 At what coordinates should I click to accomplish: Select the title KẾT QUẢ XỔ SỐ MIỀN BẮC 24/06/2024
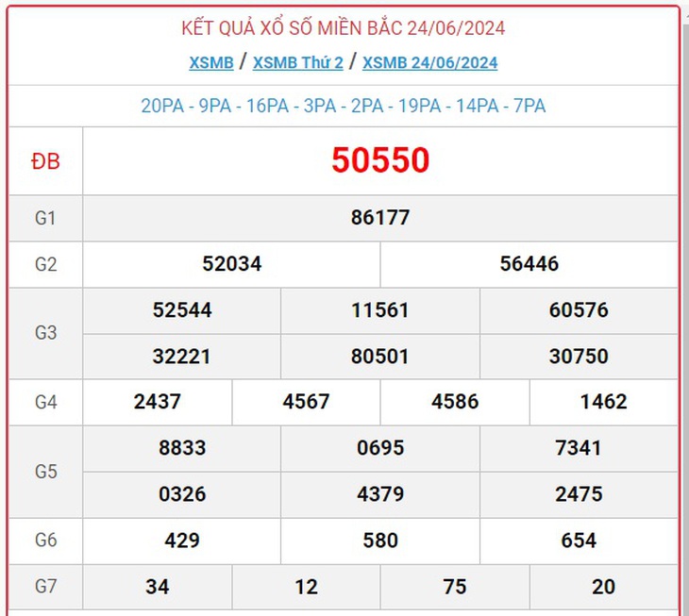(x=344, y=28)
